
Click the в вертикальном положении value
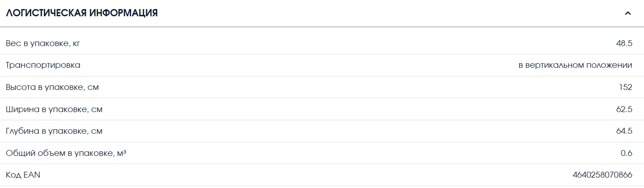[x=575, y=65]
